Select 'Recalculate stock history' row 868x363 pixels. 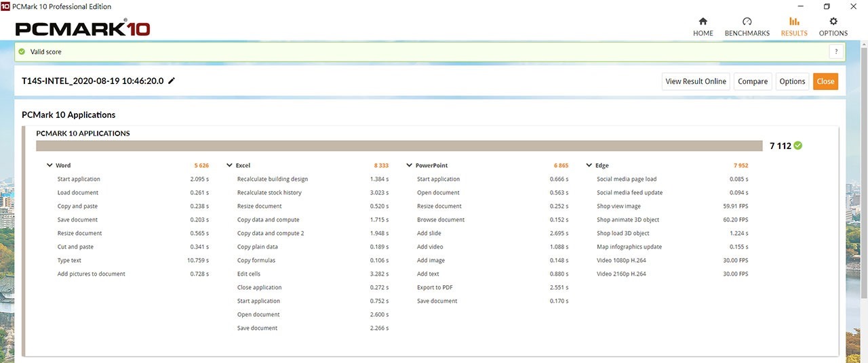313,193
